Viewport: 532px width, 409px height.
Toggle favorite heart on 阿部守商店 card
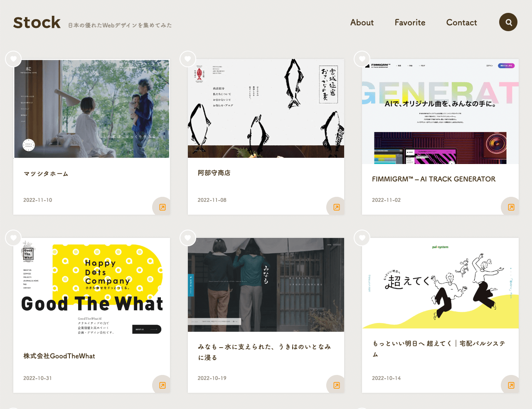188,59
